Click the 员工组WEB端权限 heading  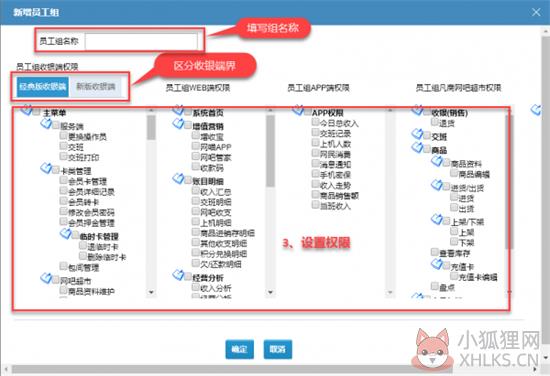[x=198, y=88]
